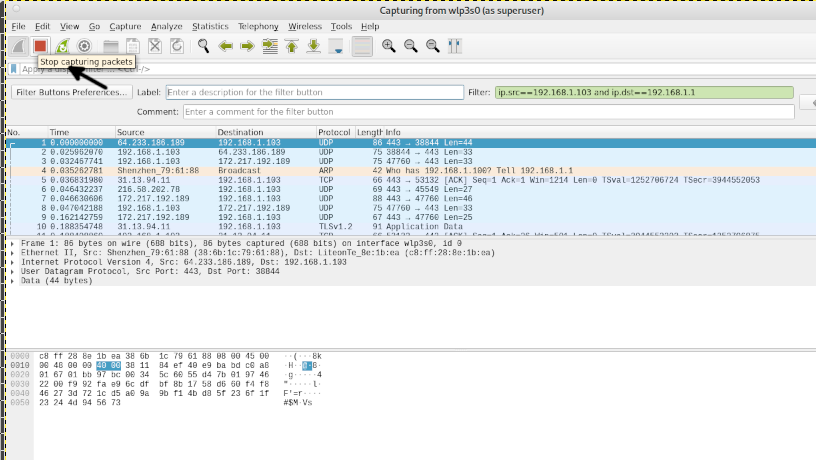
Task: Select packet 2 with Len=33 to 64.233.186.189
Action: point(411,152)
